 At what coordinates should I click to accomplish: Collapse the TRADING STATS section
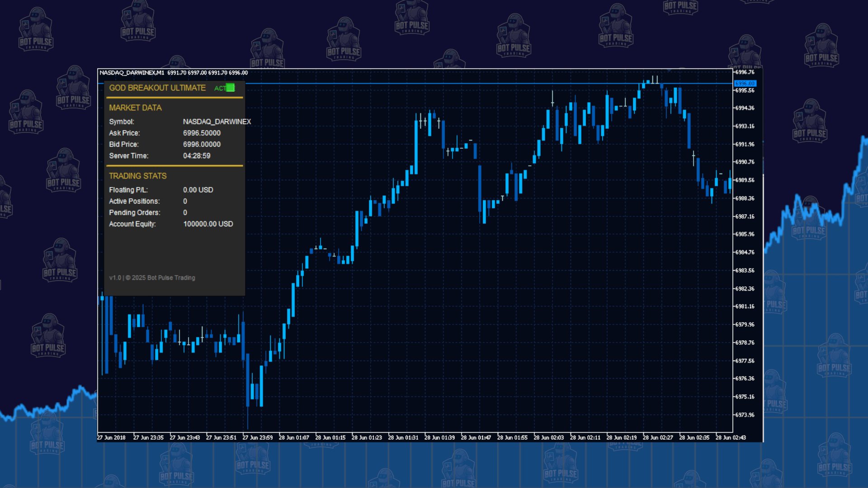(137, 176)
